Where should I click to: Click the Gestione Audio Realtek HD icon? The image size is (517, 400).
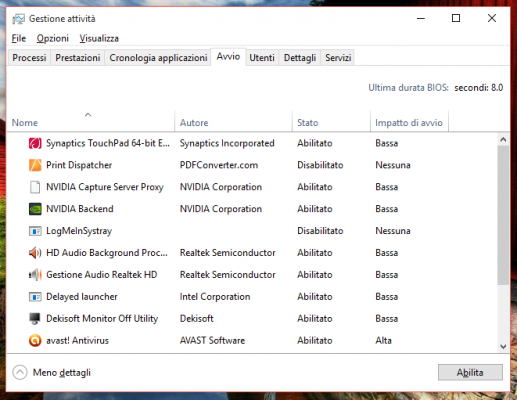(x=35, y=275)
